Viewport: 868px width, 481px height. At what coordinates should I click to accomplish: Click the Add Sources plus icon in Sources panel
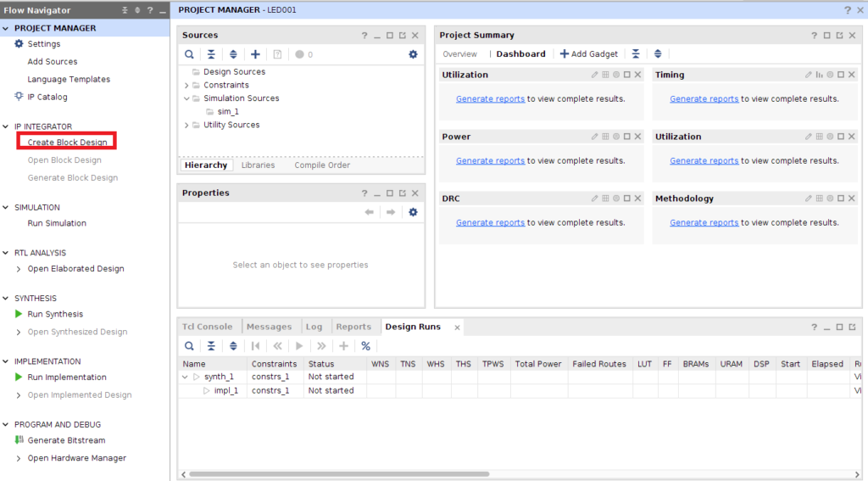pyautogui.click(x=255, y=54)
